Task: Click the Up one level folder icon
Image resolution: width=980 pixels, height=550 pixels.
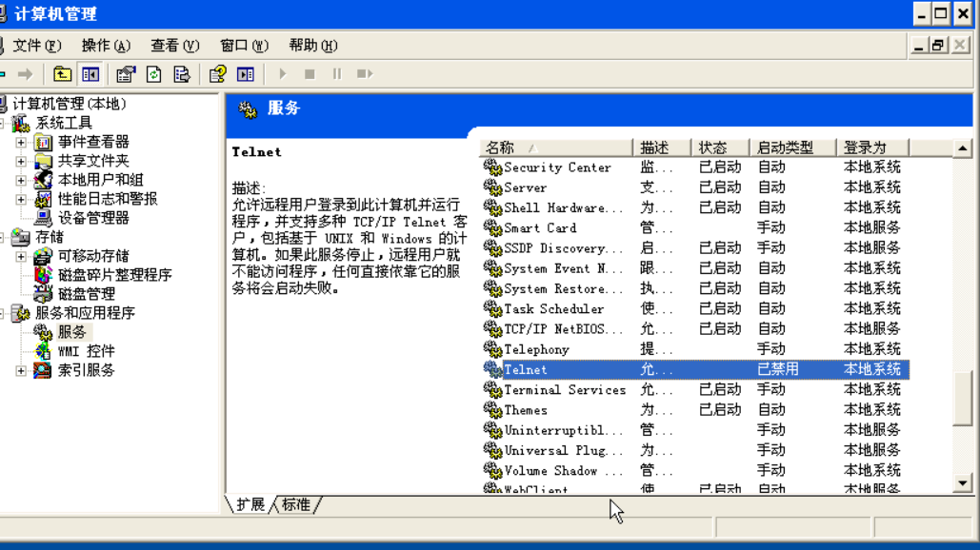Action: (62, 74)
